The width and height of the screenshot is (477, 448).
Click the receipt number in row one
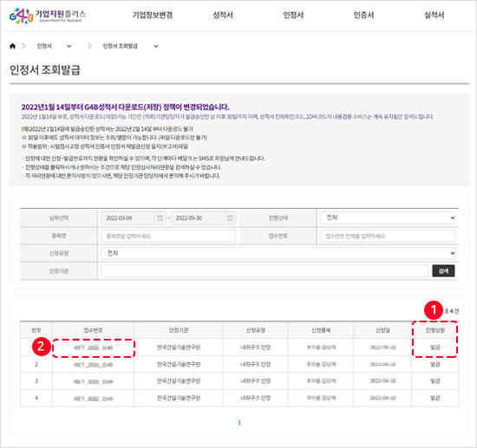click(93, 347)
